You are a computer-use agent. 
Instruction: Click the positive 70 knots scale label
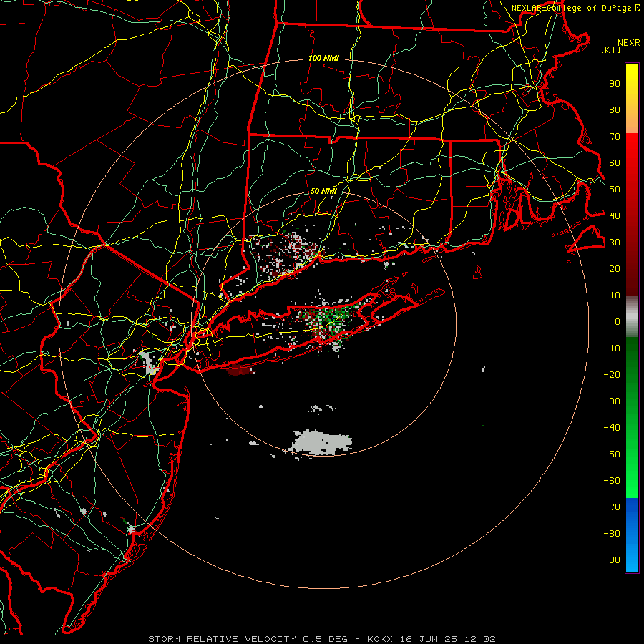615,137
